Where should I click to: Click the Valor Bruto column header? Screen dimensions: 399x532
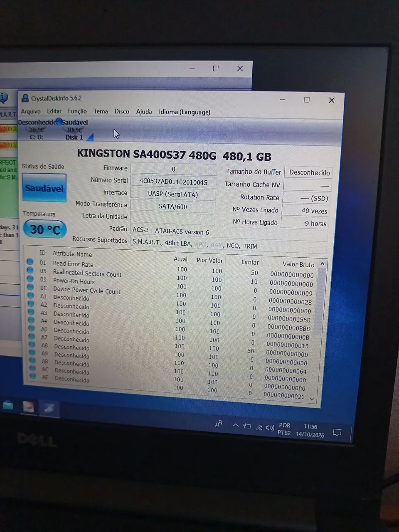[298, 264]
